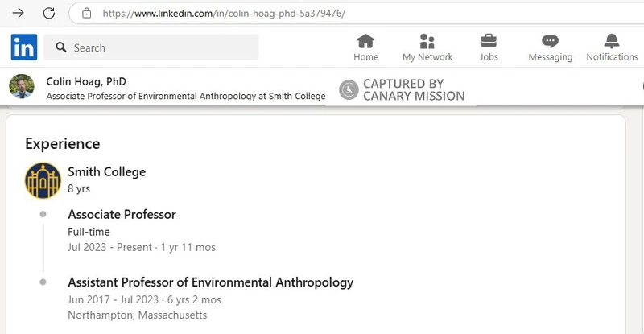Click the search magnifier icon
Viewport: 644px width, 334px height.
point(61,47)
